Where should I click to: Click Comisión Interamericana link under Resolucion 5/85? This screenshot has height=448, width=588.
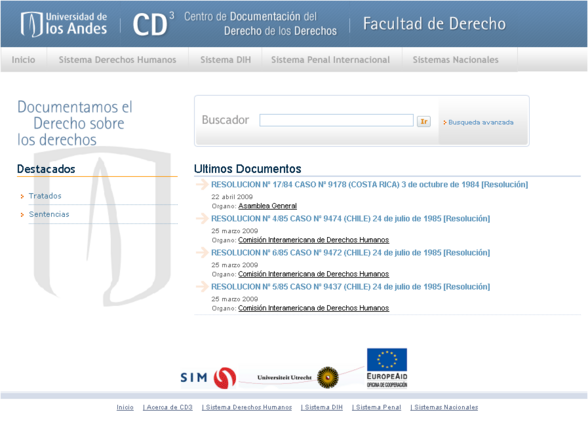pos(314,308)
